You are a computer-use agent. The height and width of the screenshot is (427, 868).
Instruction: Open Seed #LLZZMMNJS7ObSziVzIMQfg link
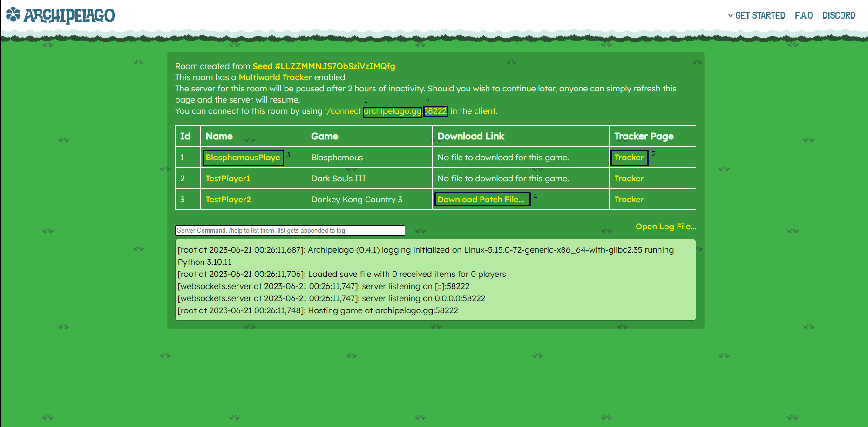point(323,66)
